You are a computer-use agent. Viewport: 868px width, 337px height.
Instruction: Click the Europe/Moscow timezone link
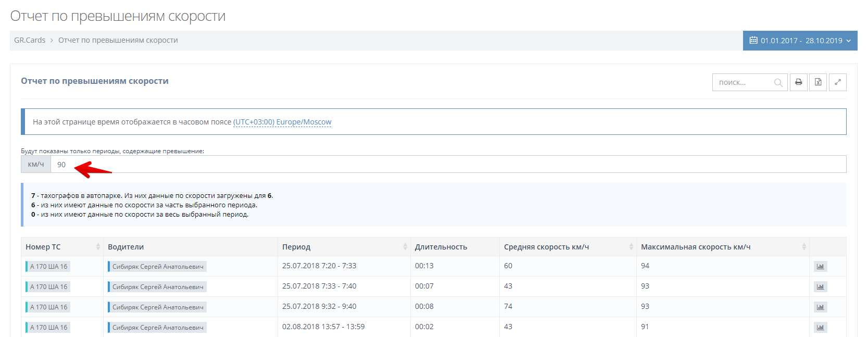coord(282,122)
